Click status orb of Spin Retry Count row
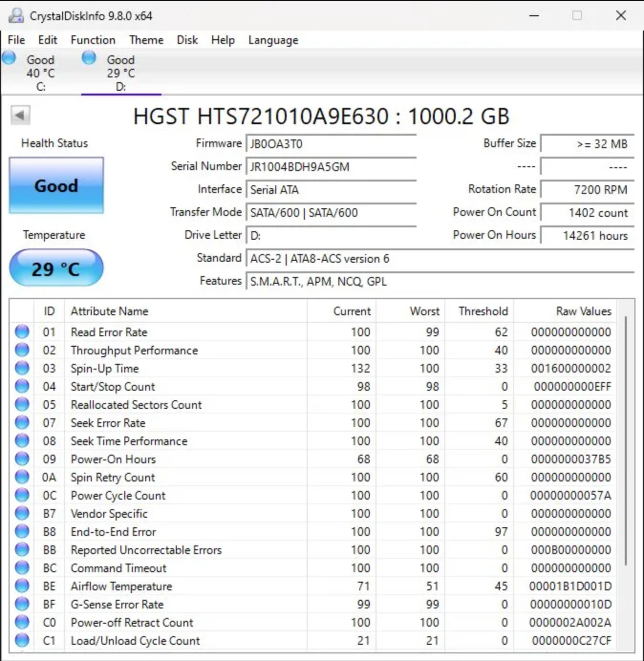Image resolution: width=644 pixels, height=661 pixels. coord(22,477)
